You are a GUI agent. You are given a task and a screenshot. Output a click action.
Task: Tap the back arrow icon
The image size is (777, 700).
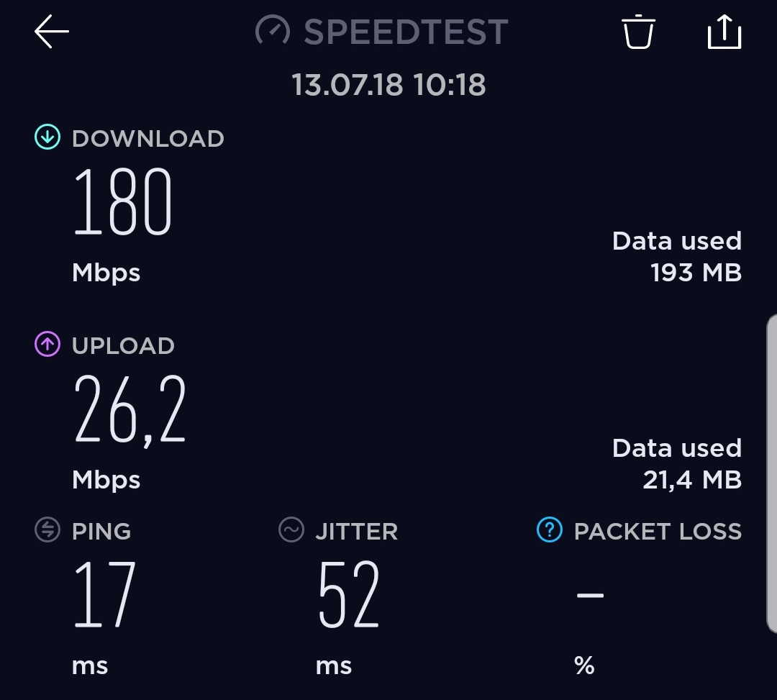pyautogui.click(x=52, y=31)
